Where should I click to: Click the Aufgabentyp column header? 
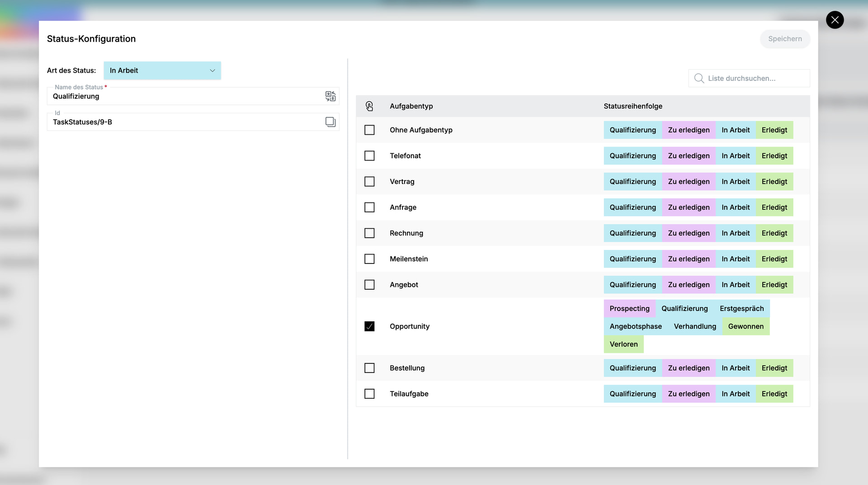point(411,106)
